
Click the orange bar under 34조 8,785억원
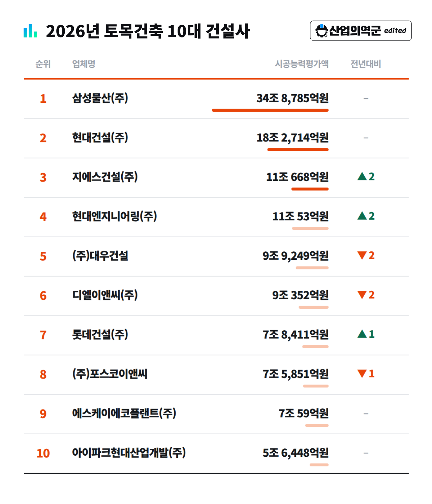pyautogui.click(x=270, y=110)
